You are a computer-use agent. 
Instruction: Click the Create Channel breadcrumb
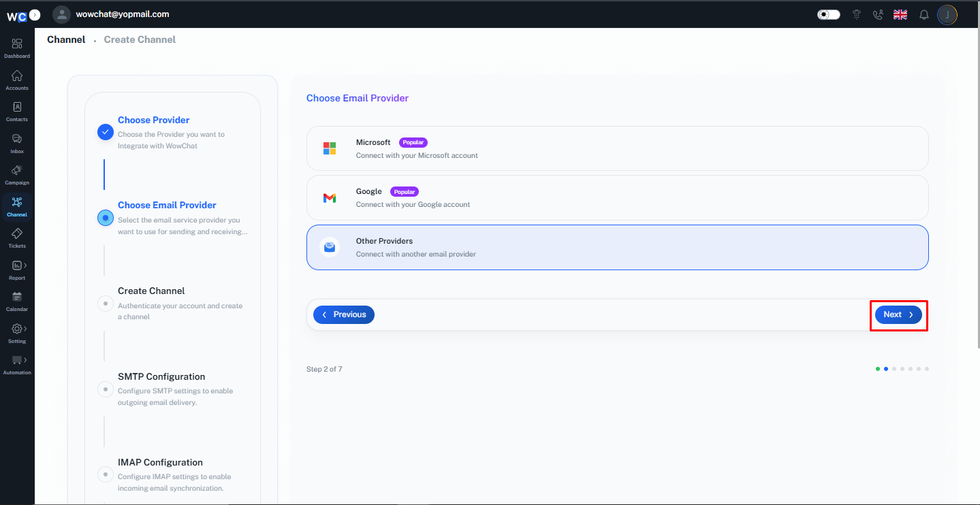point(140,39)
